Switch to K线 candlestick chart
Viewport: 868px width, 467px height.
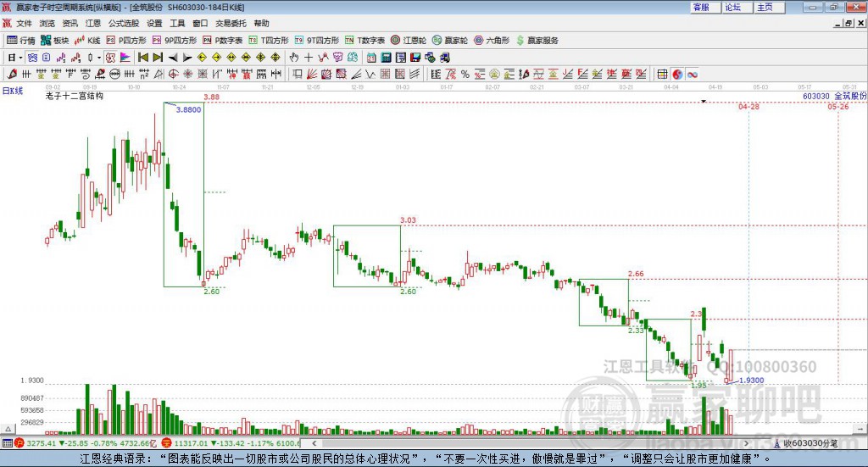pos(87,41)
